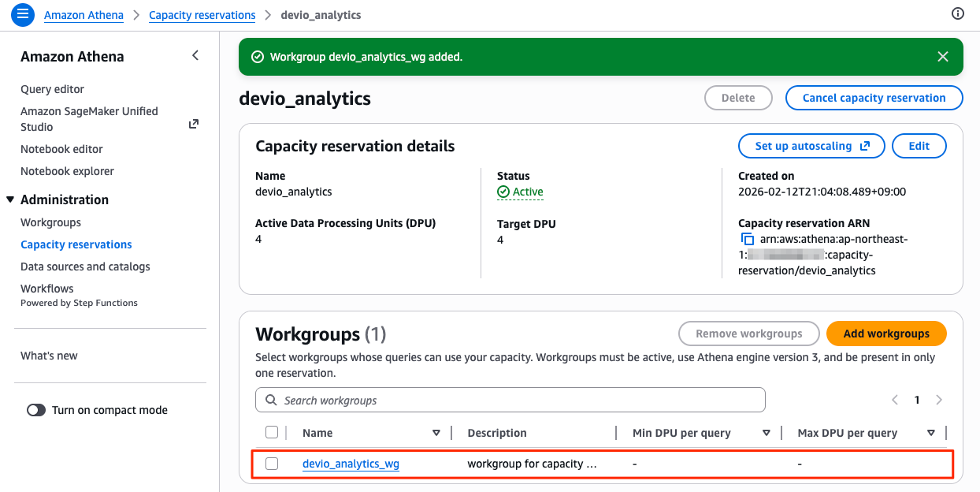Open the hamburger navigation menu
This screenshot has height=492, width=980.
click(x=23, y=14)
